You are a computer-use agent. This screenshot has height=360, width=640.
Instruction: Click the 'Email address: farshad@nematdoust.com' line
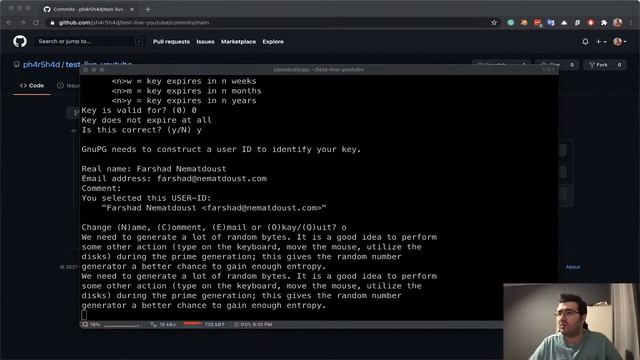point(174,178)
